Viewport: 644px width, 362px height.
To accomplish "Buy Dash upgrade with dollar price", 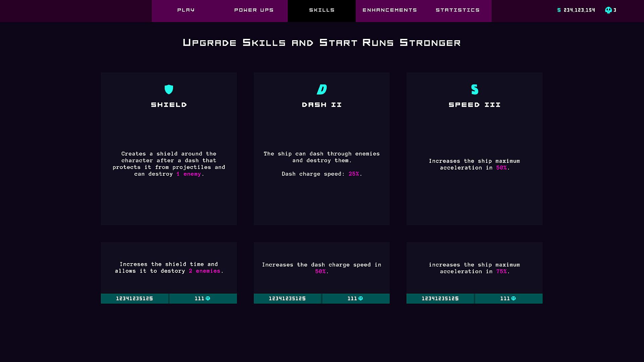I will [287, 298].
